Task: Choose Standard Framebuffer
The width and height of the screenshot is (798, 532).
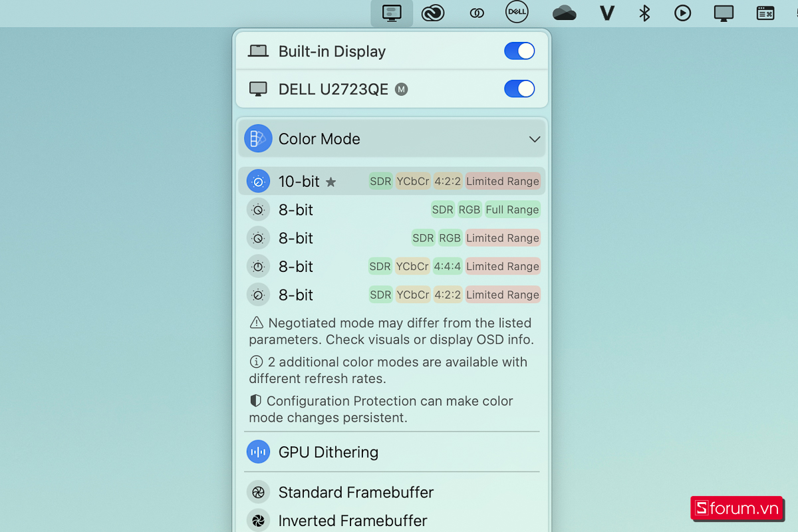Action: tap(392, 492)
